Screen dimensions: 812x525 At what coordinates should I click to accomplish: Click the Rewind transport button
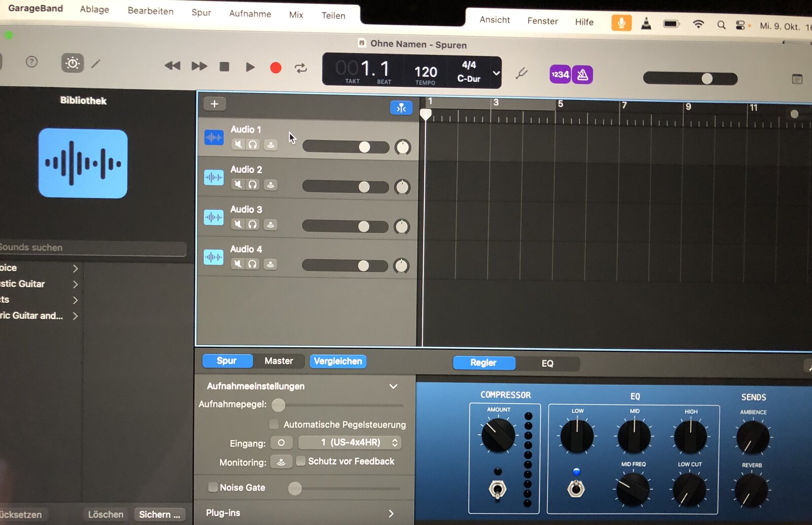pos(173,65)
